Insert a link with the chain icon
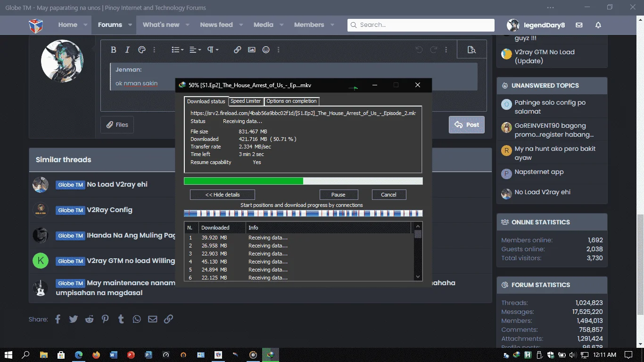The image size is (644, 362). [x=238, y=49]
